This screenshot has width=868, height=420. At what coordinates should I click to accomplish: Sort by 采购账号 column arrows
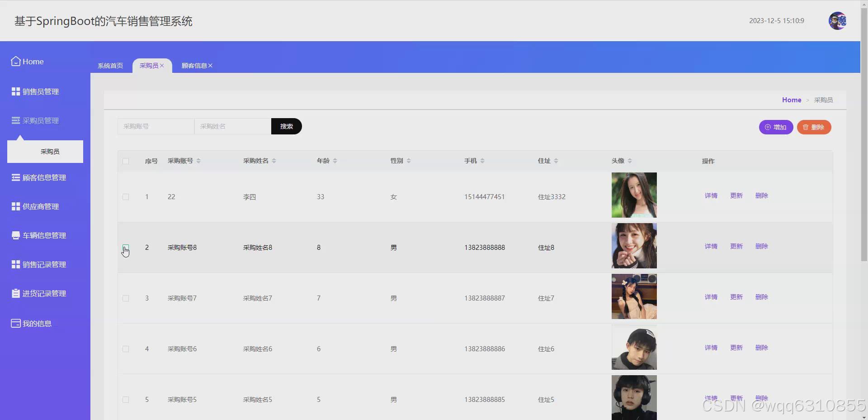(198, 161)
